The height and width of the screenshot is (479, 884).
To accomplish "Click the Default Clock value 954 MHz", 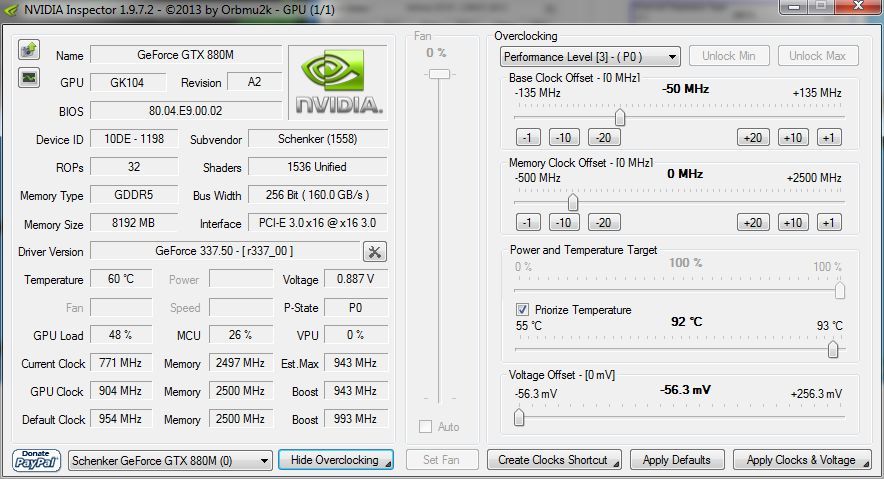I will click(x=121, y=419).
